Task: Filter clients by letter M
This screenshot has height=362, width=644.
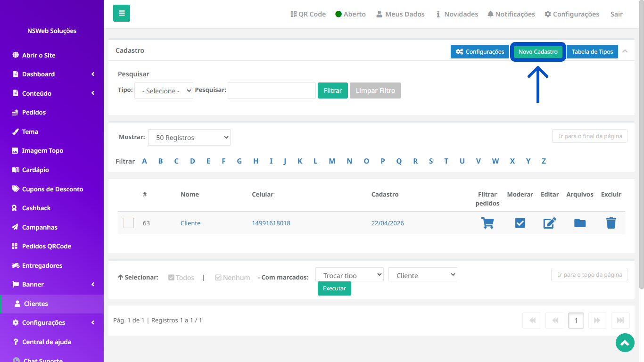Action: pos(332,161)
